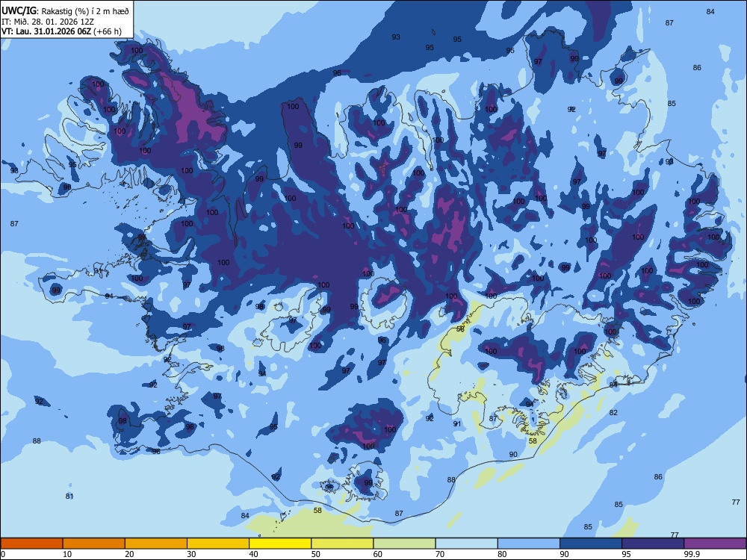Click the medium blue 90–95 legend swatch

[591, 544]
